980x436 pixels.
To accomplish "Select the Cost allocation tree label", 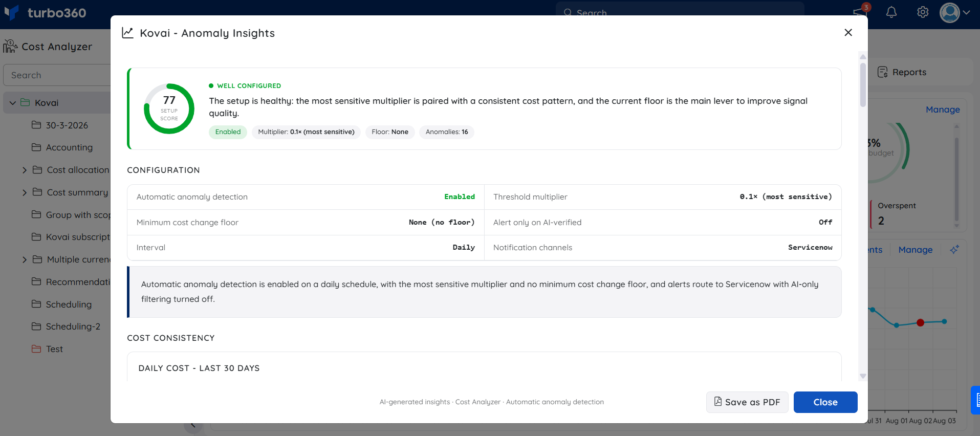I will pos(78,170).
